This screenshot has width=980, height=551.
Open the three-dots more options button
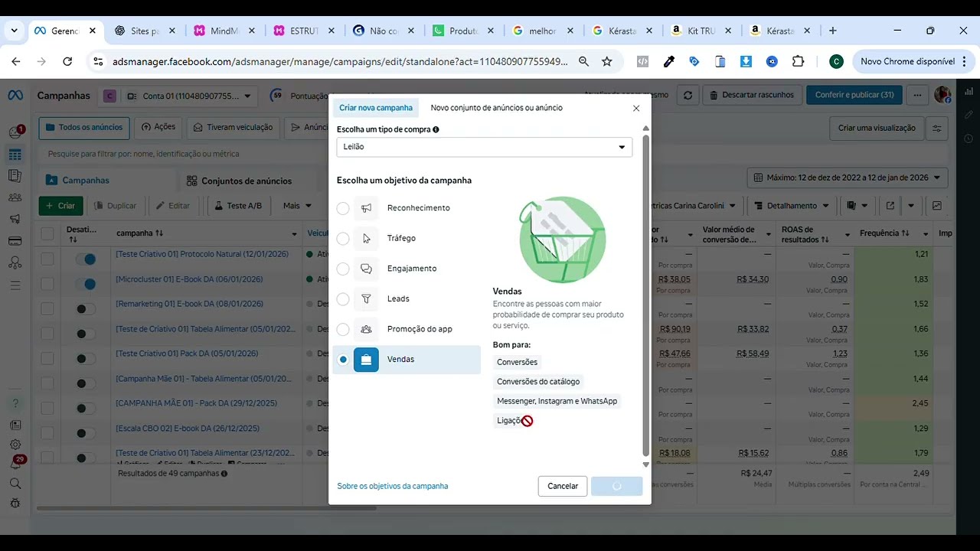(x=916, y=96)
